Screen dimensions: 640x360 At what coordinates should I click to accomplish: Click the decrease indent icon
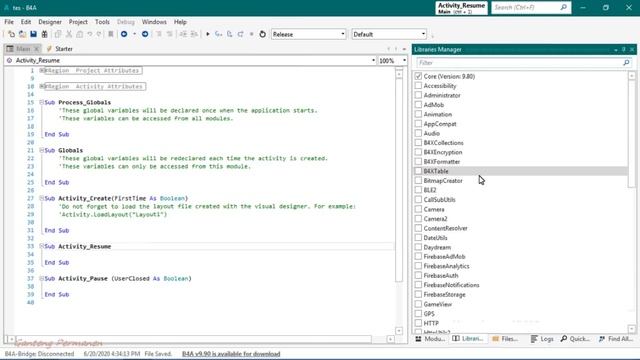pos(159,34)
